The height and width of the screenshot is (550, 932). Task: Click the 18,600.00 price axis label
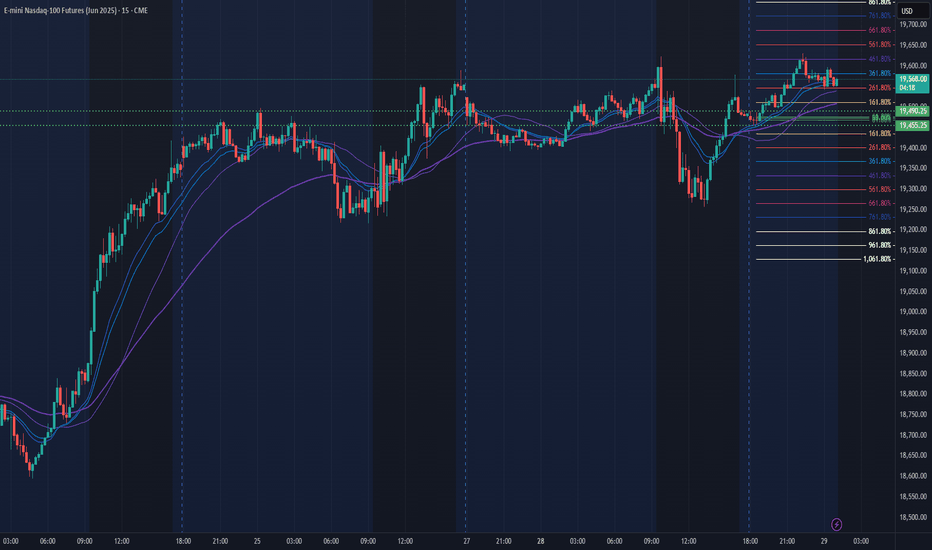coord(913,476)
